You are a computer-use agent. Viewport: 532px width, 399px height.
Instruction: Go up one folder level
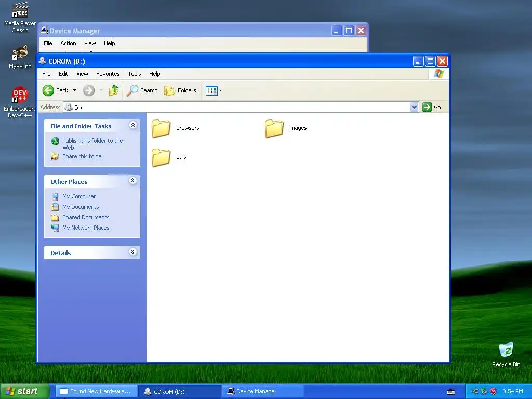click(x=114, y=90)
